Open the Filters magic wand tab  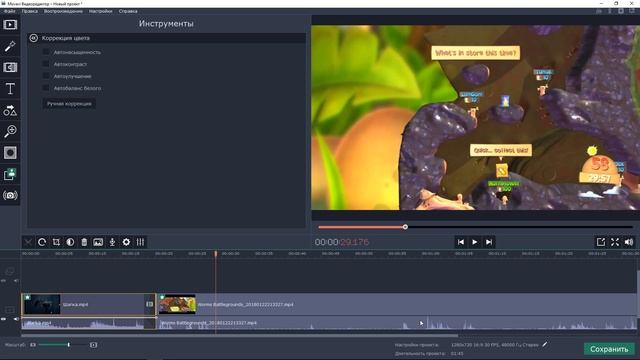10,46
